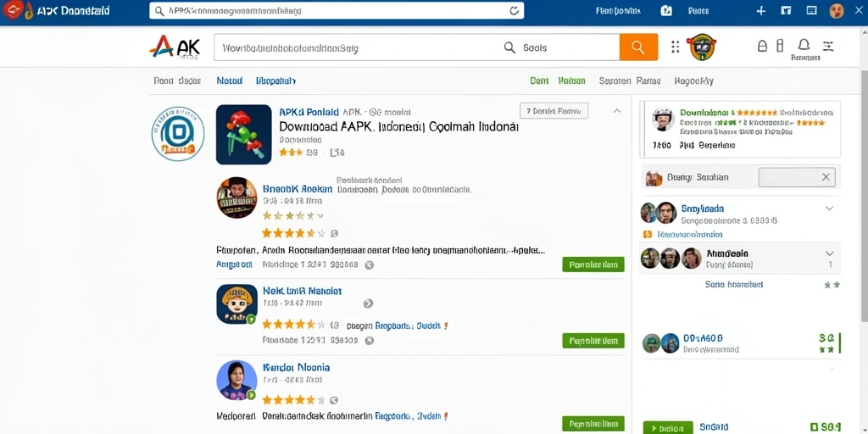The height and width of the screenshot is (434, 868).
Task: Open the "Sotte hionalierl" sidebar link
Action: pyautogui.click(x=734, y=285)
